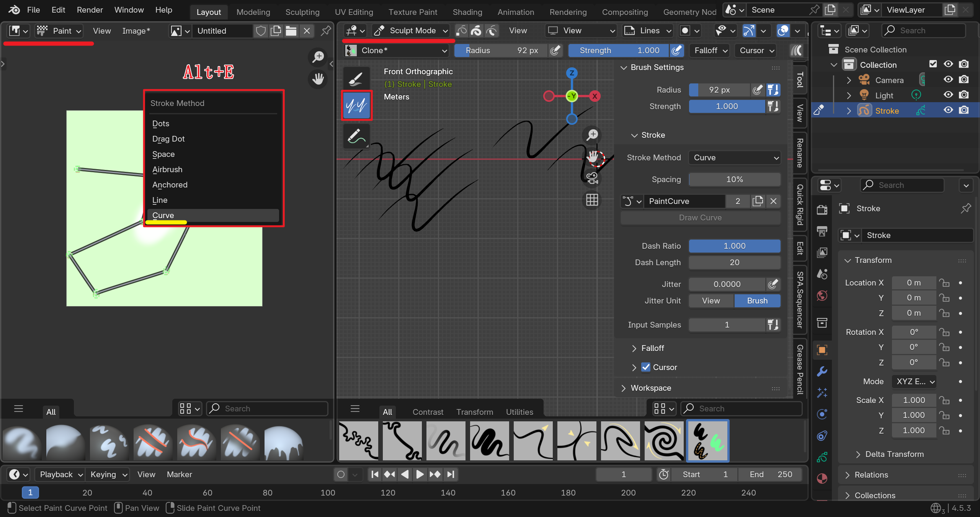Viewport: 980px width, 517px height.
Task: Choose Airbrush stroke method
Action: coord(167,170)
